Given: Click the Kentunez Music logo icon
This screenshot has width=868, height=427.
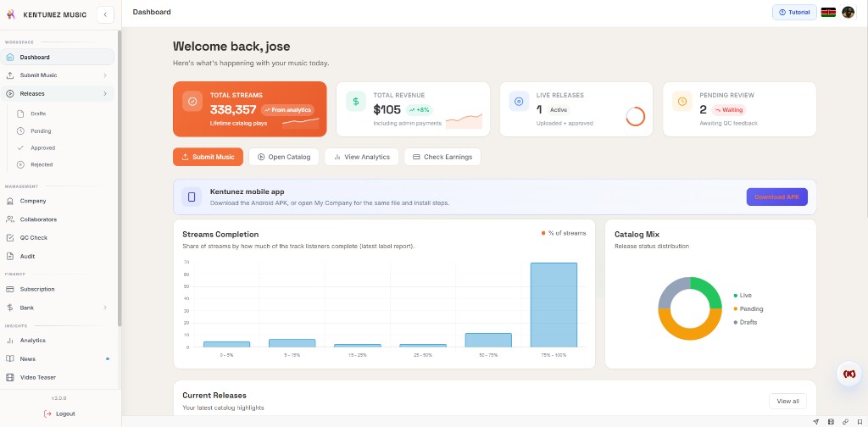Looking at the screenshot, I should (10, 15).
